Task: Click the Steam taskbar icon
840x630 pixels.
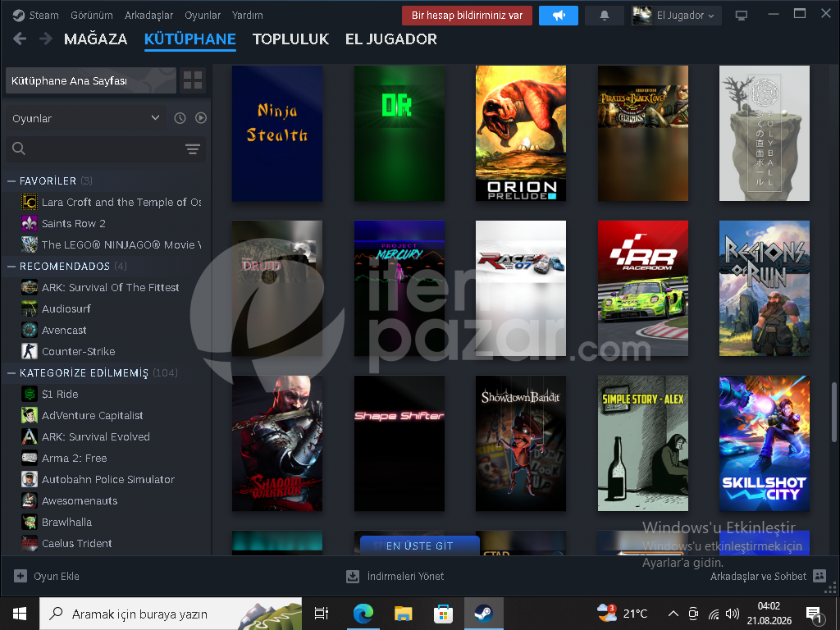Action: coord(484,614)
